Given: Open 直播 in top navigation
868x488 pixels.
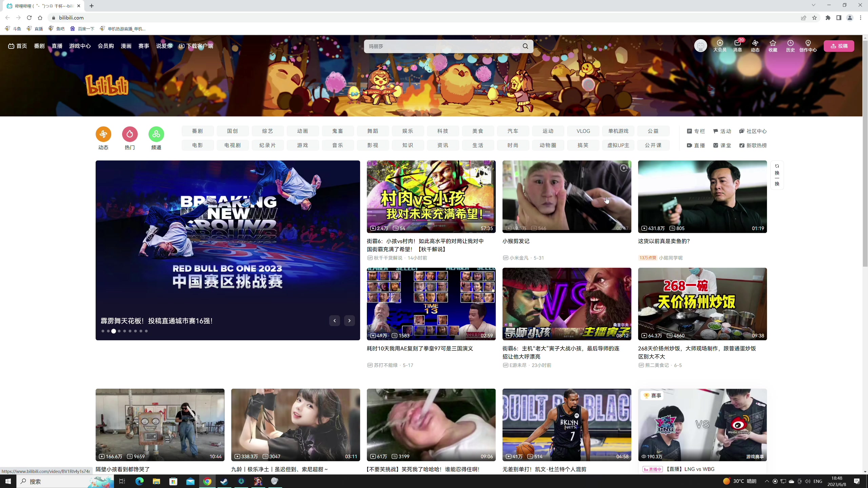Looking at the screenshot, I should (57, 46).
